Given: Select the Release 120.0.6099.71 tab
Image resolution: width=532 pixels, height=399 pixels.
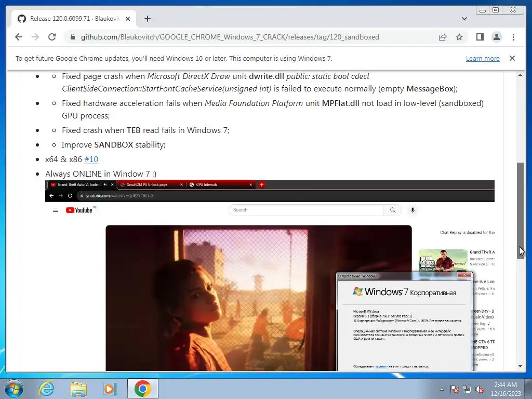Looking at the screenshot, I should click(x=74, y=19).
